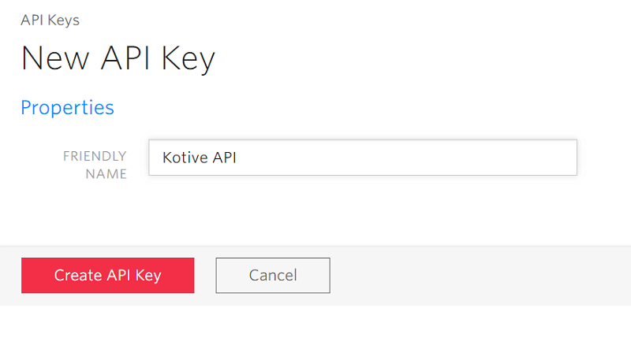The height and width of the screenshot is (364, 631).
Task: Click the word Key in the page title
Action: 189,58
